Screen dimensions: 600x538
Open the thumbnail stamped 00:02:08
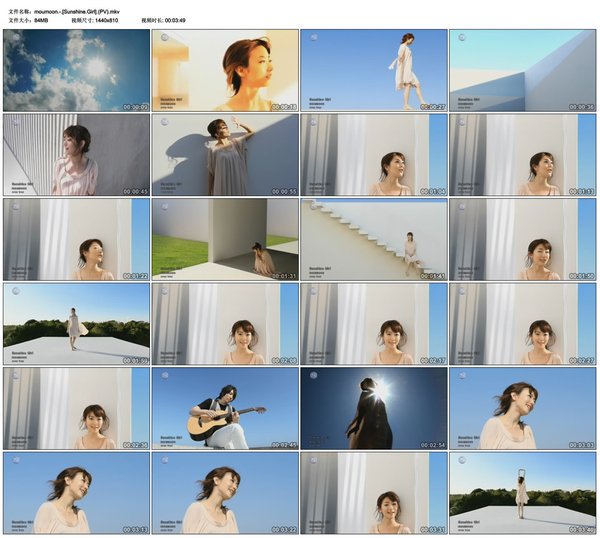pos(225,324)
